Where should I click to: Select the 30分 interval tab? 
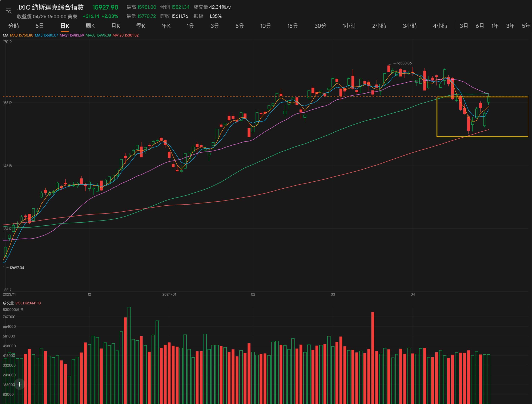[320, 26]
